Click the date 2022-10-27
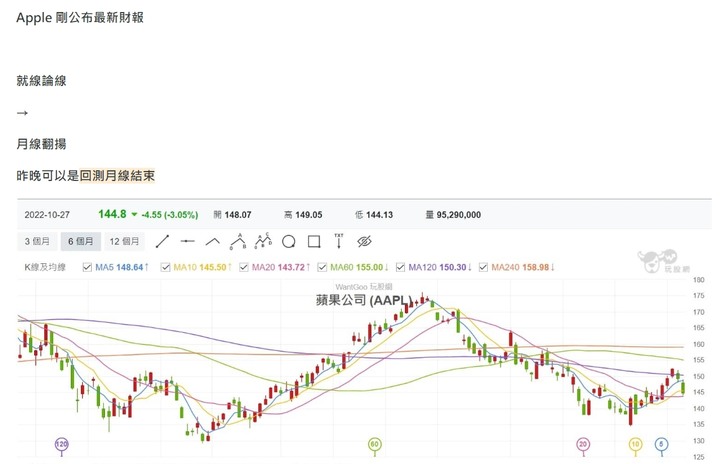Screen dimensions: 720x464 (47, 215)
